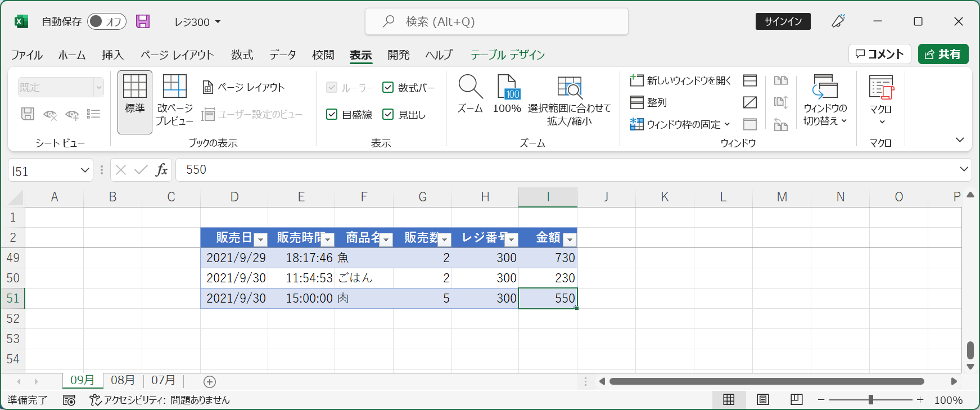Click the Save floppy disk icon
980x410 pixels.
pyautogui.click(x=143, y=21)
